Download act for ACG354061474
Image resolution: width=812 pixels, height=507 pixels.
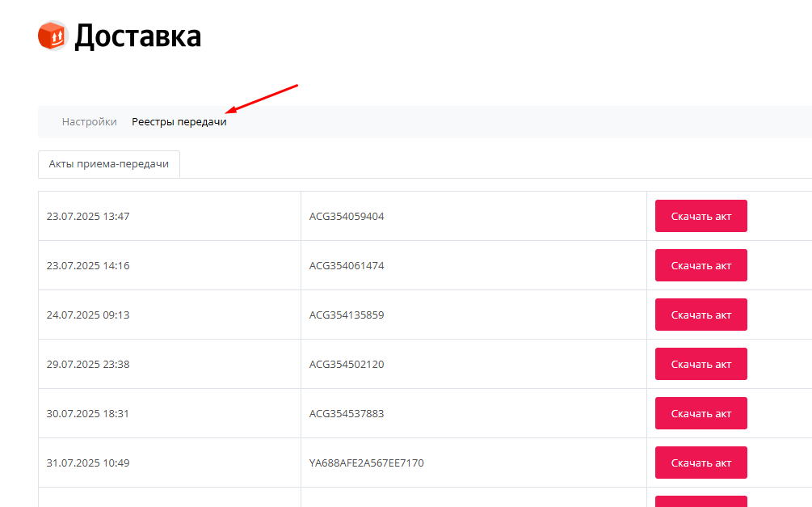point(701,265)
